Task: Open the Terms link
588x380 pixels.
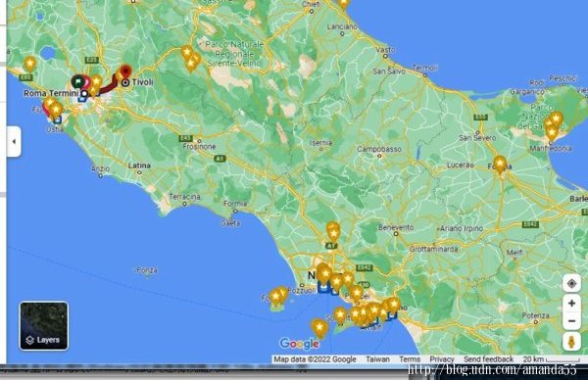Action: click(x=410, y=359)
